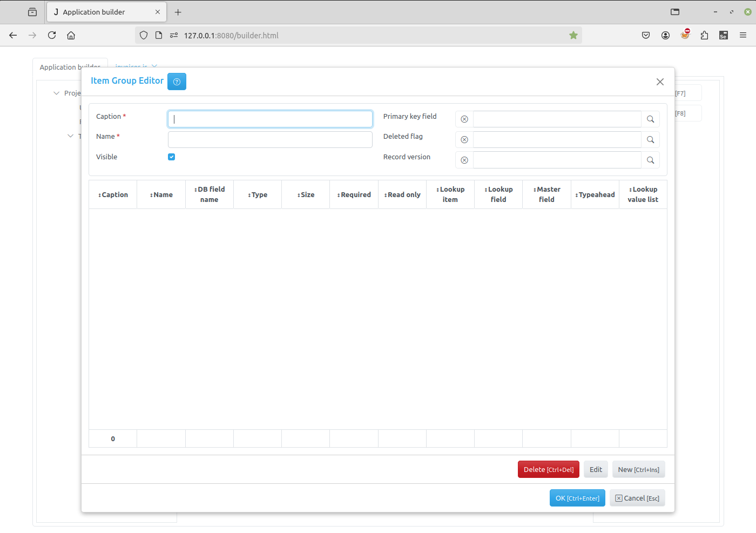756x533 pixels.
Task: Open lookup search for Deleted flag
Action: coord(650,140)
